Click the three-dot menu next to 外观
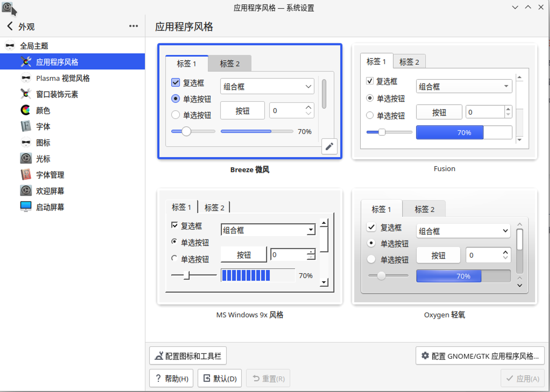 click(133, 26)
